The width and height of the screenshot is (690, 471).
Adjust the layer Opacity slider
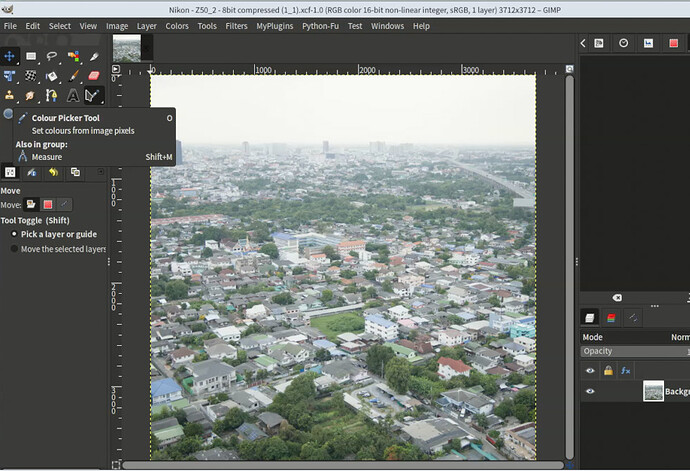[x=635, y=351]
